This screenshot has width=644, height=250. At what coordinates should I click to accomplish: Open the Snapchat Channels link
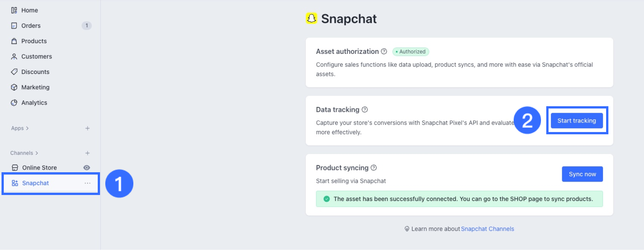click(x=487, y=229)
